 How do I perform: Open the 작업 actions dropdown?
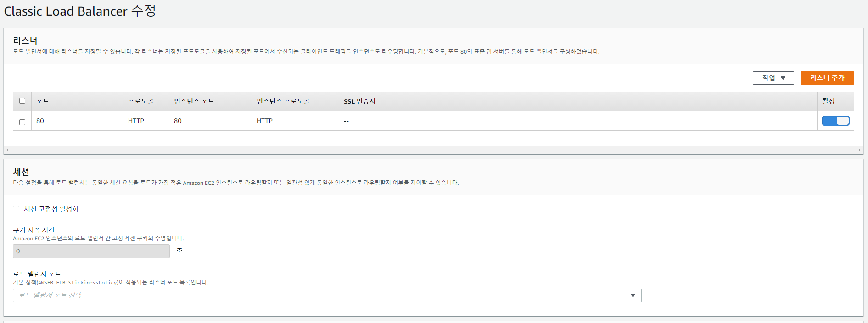tap(773, 78)
